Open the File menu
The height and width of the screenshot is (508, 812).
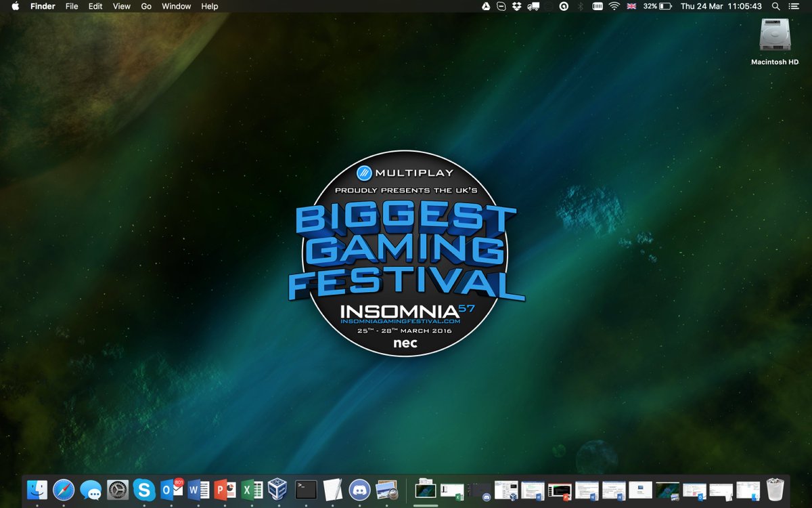(x=72, y=6)
